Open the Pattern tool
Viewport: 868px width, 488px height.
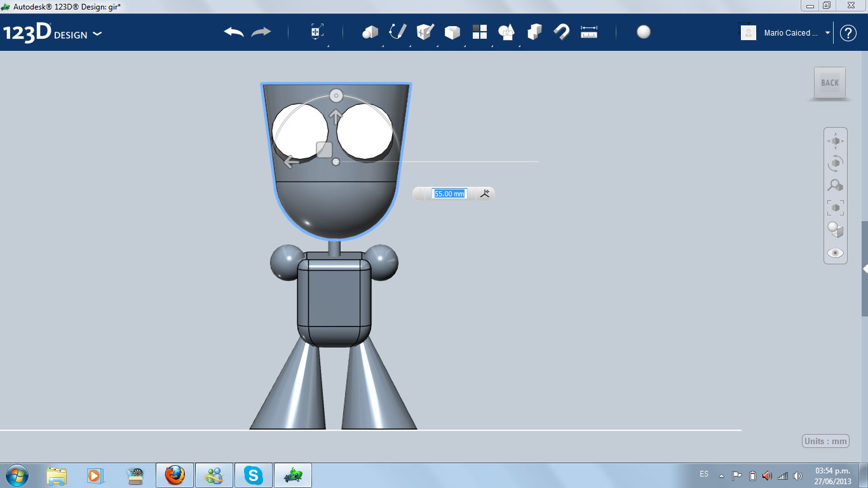(480, 32)
